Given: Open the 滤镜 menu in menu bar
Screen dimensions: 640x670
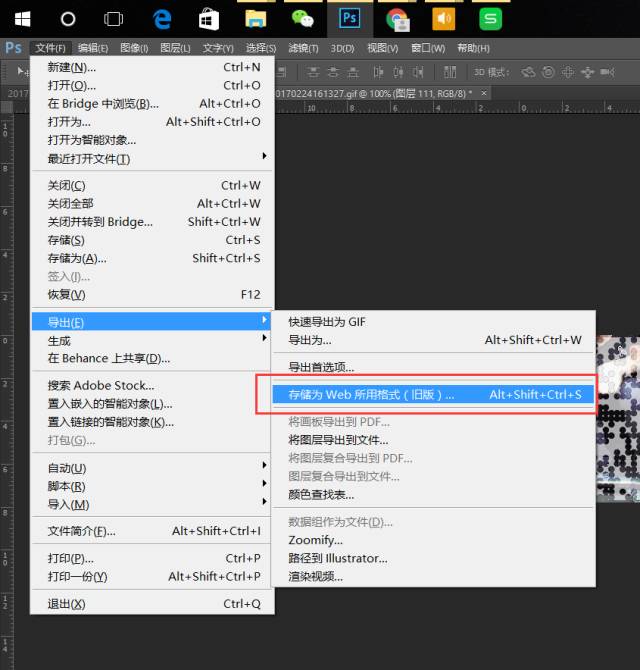Looking at the screenshot, I should pos(303,48).
